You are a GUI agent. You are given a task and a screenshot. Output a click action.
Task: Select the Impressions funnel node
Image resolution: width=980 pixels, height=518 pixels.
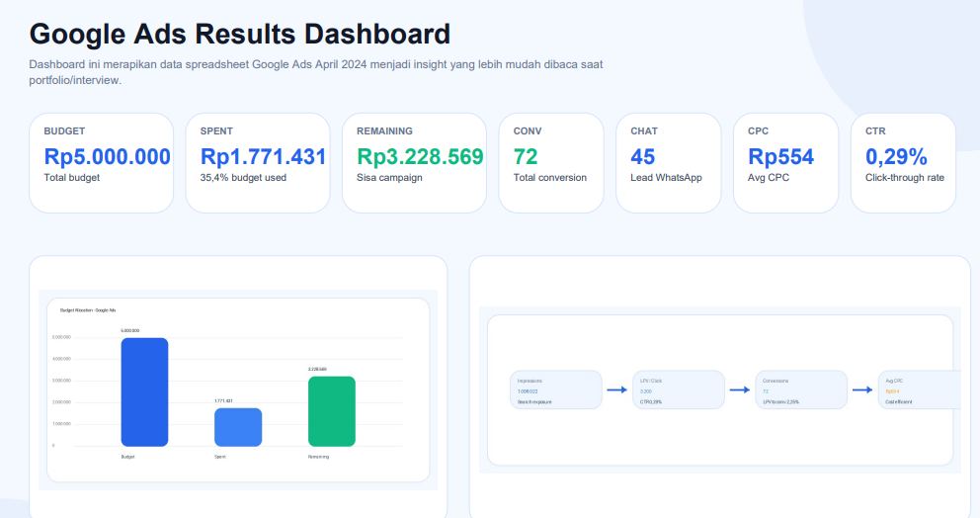point(556,389)
